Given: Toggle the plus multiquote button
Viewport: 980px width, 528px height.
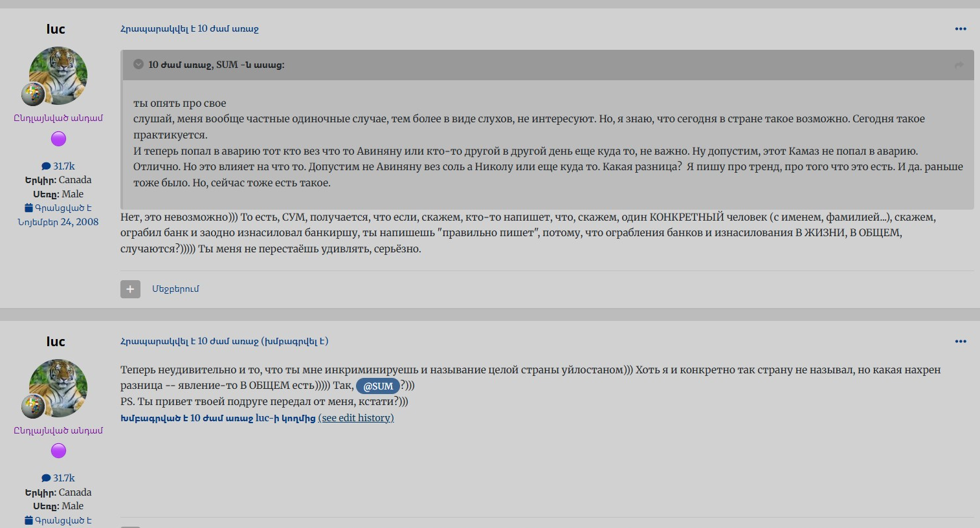Looking at the screenshot, I should point(130,289).
